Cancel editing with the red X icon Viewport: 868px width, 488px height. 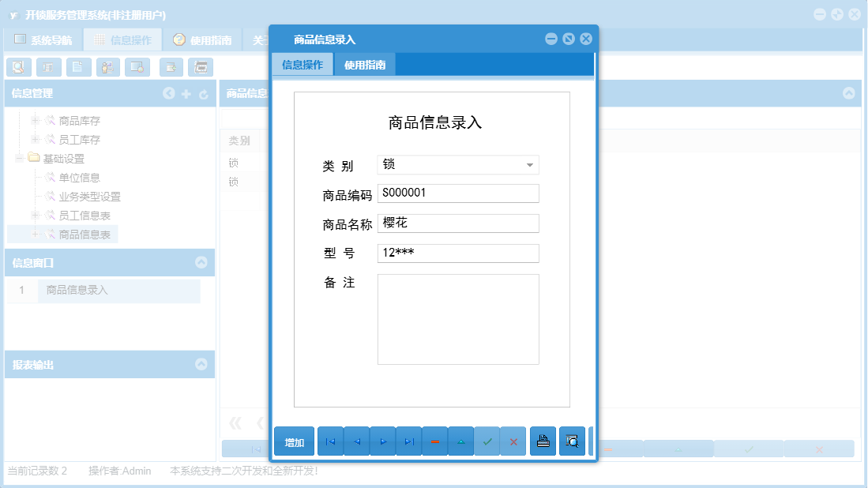point(513,441)
